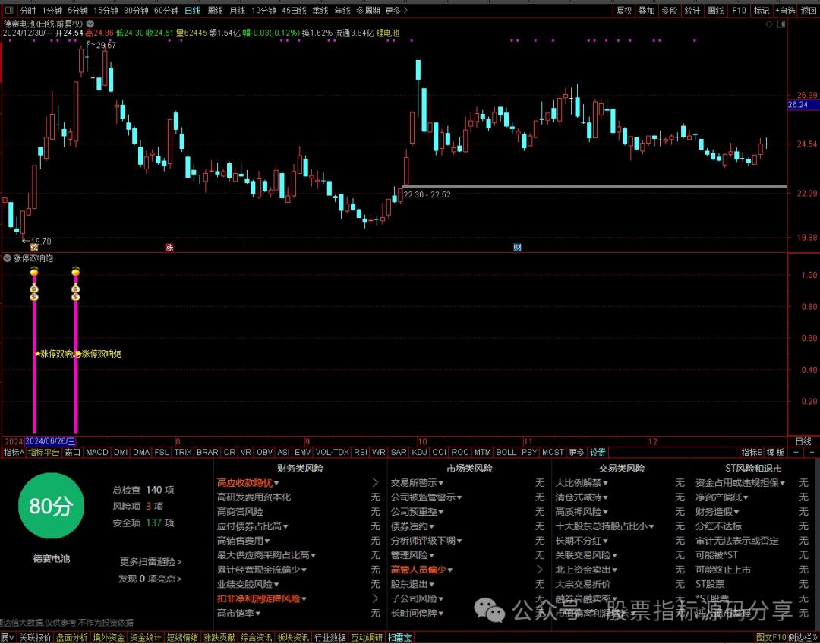The width and height of the screenshot is (820, 644).
Task: Toggle the left sidebar panel icon
Action: 9,11
